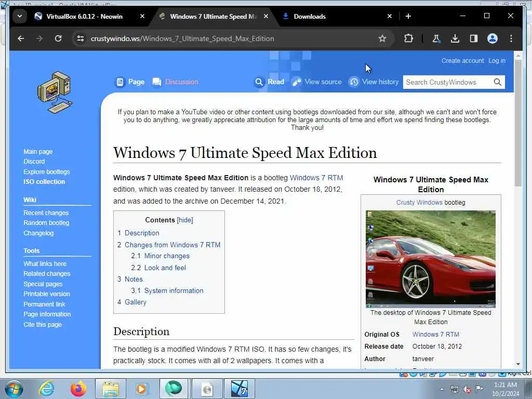The image size is (532, 399).
Task: Open What links here tool
Action: click(45, 263)
